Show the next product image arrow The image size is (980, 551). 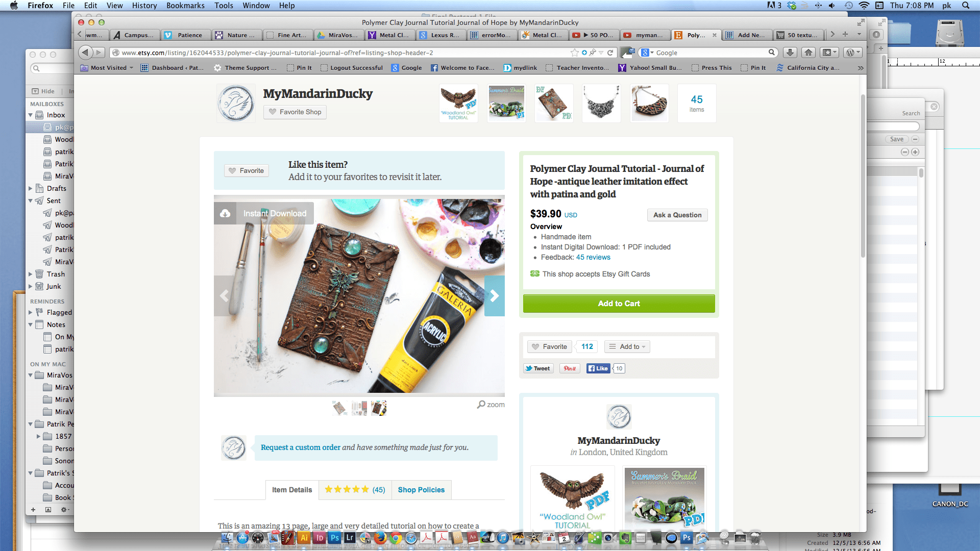[x=494, y=296]
